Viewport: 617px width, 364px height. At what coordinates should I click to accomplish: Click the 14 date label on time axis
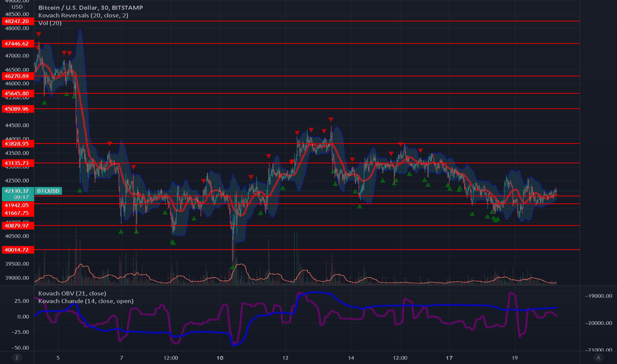pyautogui.click(x=351, y=357)
